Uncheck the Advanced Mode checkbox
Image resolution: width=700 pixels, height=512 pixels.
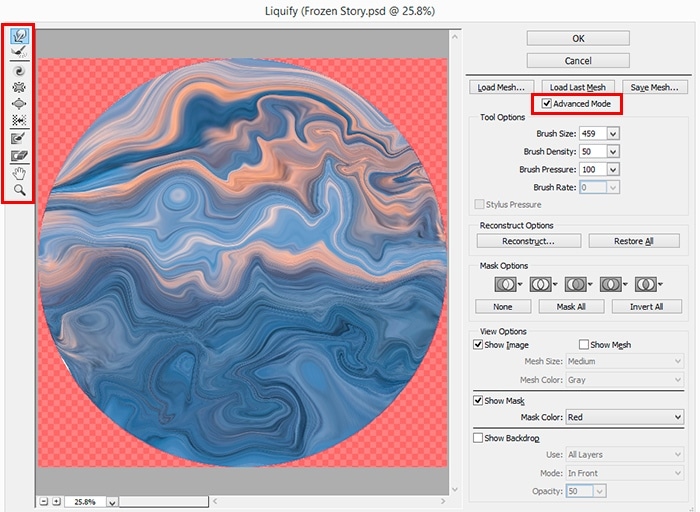[x=546, y=104]
